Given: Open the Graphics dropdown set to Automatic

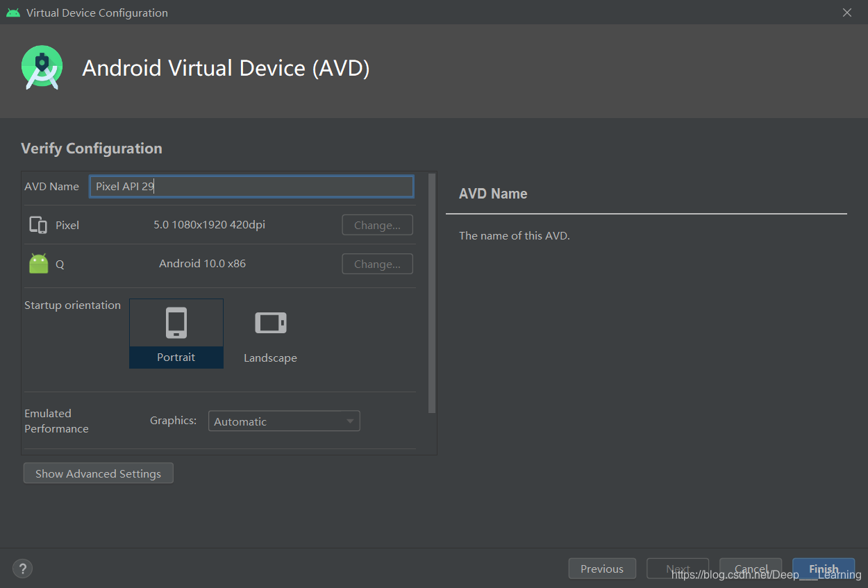Looking at the screenshot, I should tap(284, 421).
